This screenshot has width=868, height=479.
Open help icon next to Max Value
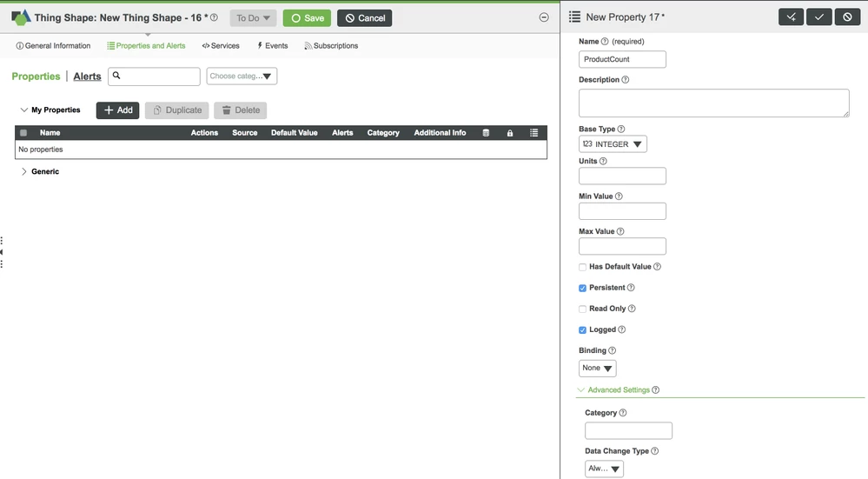pyautogui.click(x=620, y=231)
